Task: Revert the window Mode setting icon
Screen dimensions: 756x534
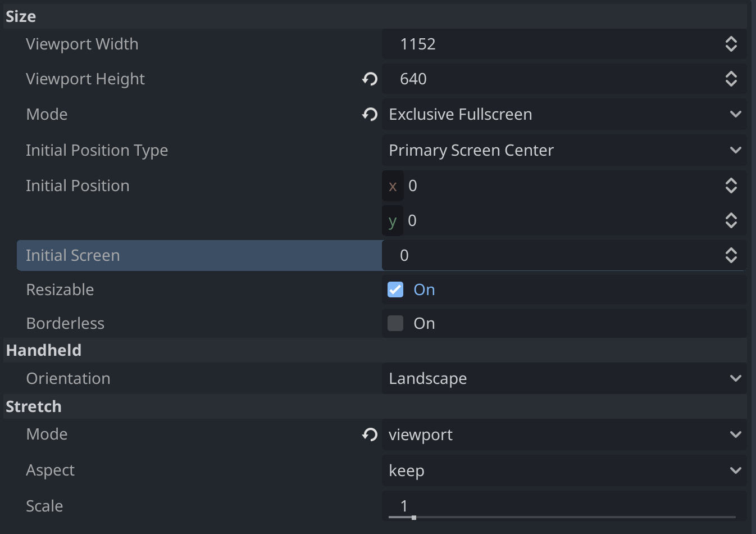Action: 370,115
